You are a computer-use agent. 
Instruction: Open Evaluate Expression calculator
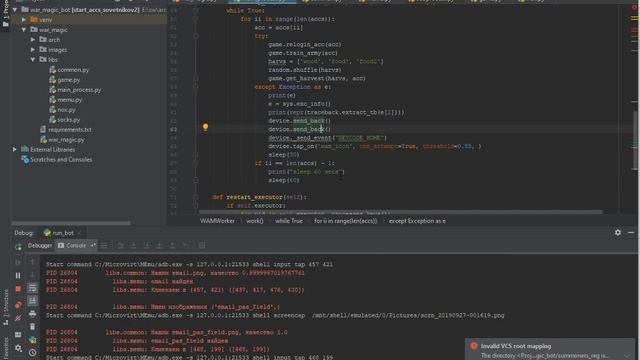(x=202, y=245)
